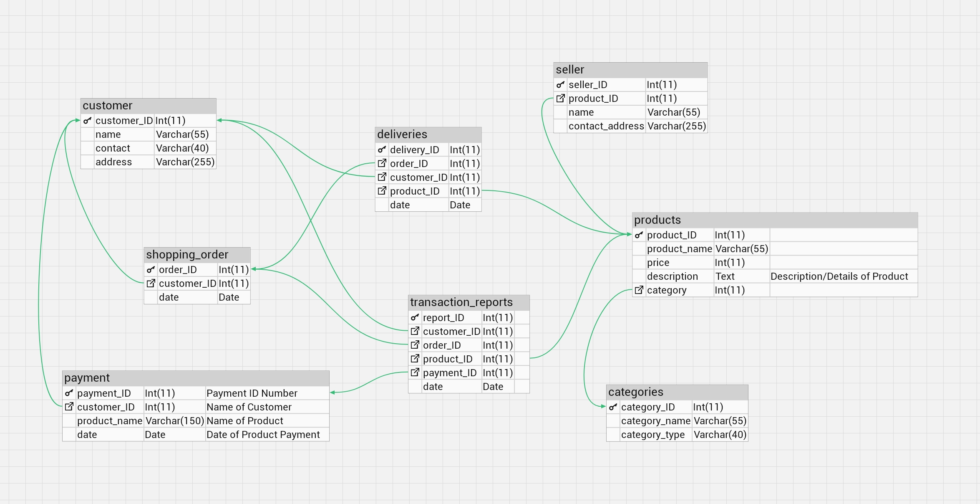Image resolution: width=980 pixels, height=504 pixels.
Task: Click the 'category_name' field in categories
Action: tap(656, 421)
